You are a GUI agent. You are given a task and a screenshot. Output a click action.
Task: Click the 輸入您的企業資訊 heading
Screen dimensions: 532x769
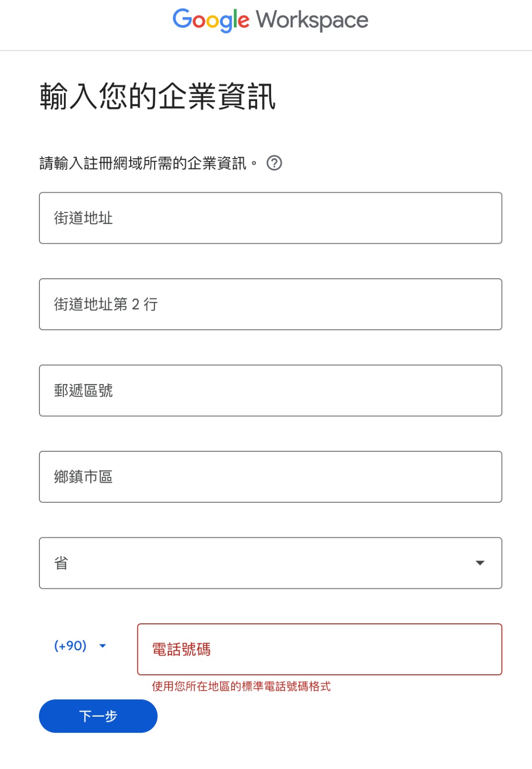158,96
